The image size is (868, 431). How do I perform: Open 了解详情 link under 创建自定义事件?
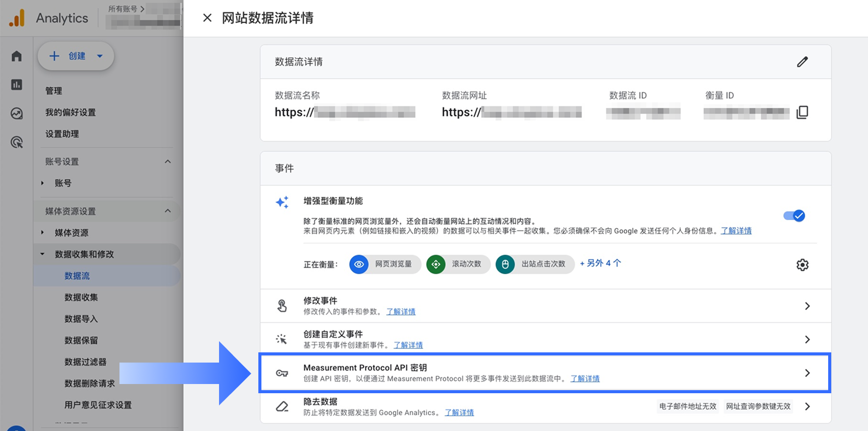coord(408,345)
